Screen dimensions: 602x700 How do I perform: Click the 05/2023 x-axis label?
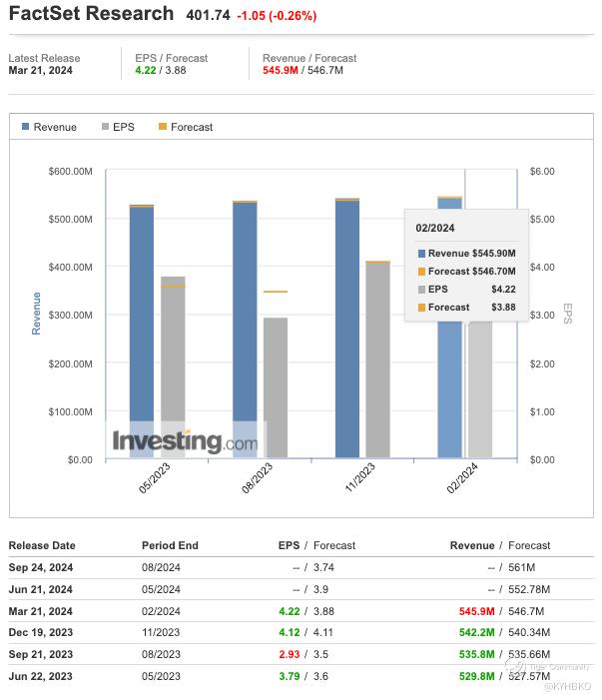coord(155,478)
